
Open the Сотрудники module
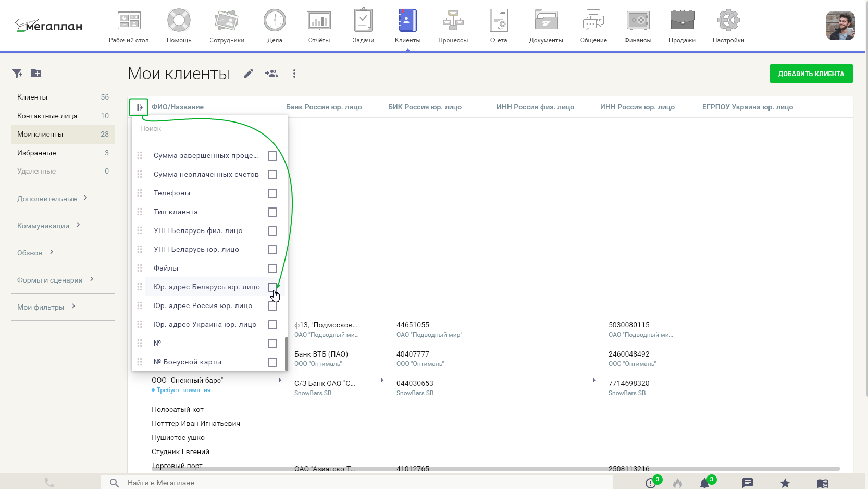227,26
